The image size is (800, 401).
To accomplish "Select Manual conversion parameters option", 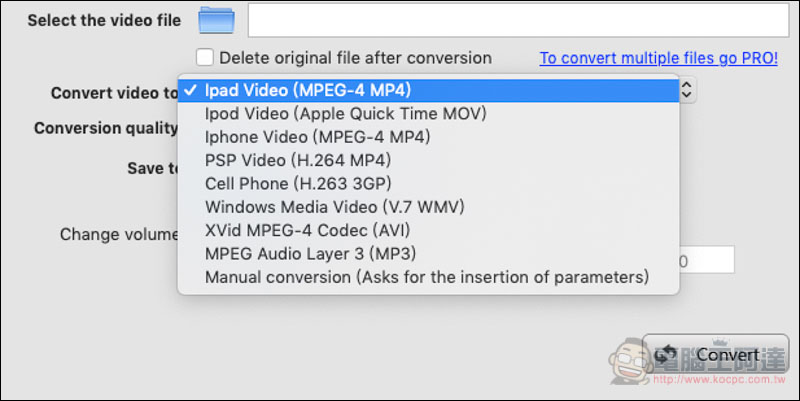I will tap(429, 277).
